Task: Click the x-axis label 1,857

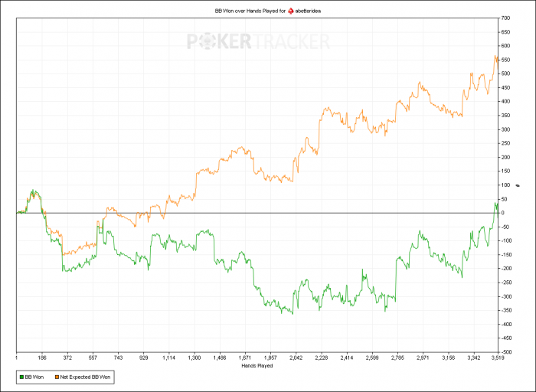Action: 270,358
